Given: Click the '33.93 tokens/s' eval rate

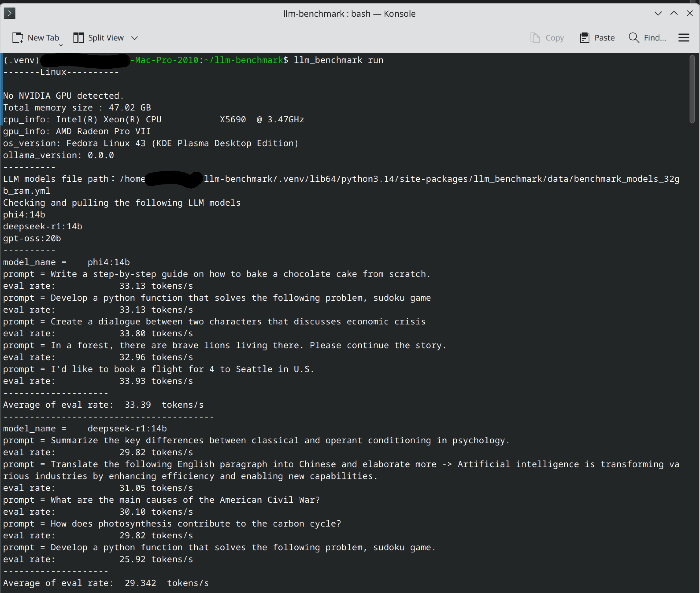Looking at the screenshot, I should (156, 381).
